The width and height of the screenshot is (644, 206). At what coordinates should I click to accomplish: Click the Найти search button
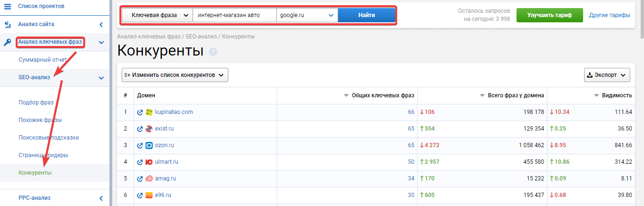click(x=366, y=15)
